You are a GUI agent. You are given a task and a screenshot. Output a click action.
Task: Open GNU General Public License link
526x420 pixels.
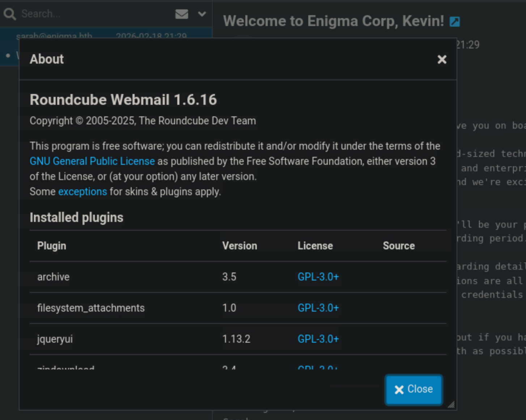pyautogui.click(x=92, y=161)
